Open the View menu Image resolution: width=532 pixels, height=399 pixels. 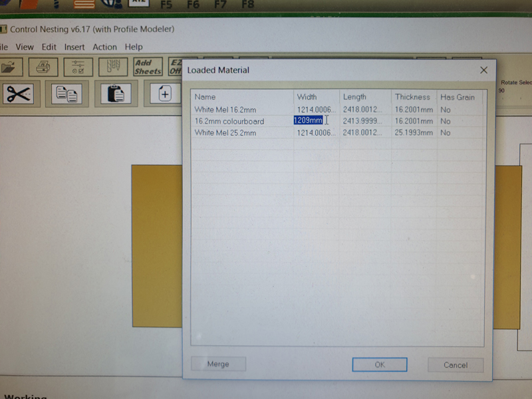click(x=25, y=47)
